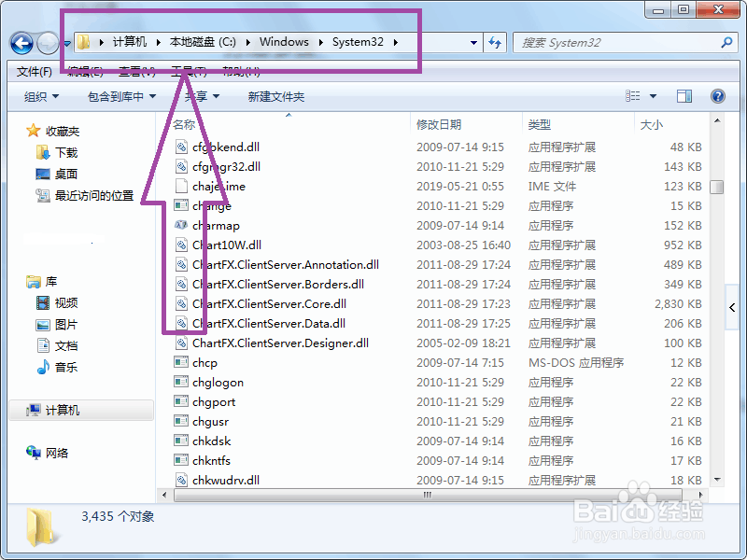This screenshot has width=747, height=560.
Task: Focus the 搜索 System32 search box
Action: coord(617,43)
